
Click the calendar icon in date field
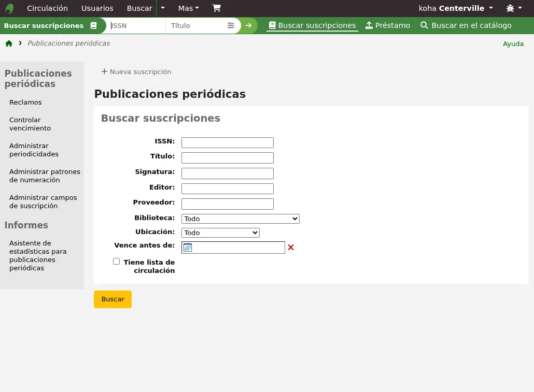188,248
